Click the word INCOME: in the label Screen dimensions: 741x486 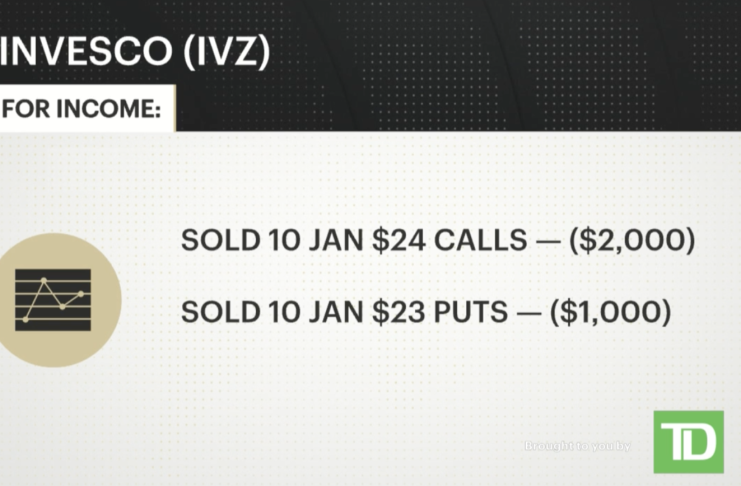tap(106, 109)
